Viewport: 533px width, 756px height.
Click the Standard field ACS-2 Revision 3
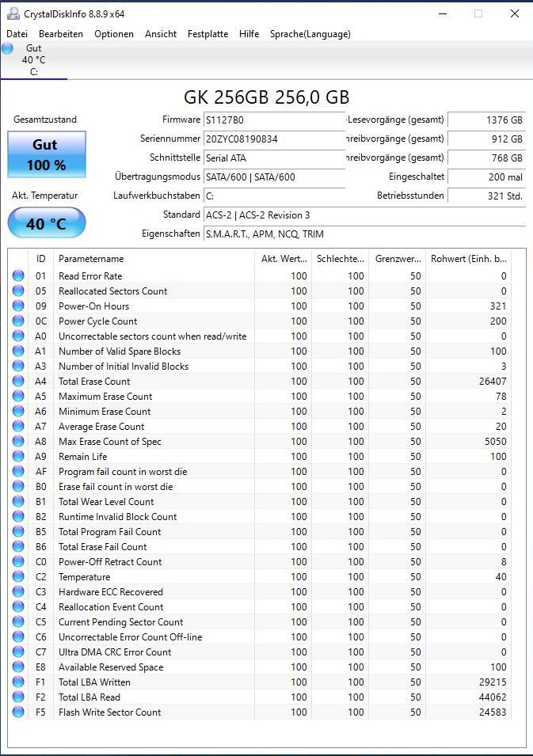pos(364,215)
